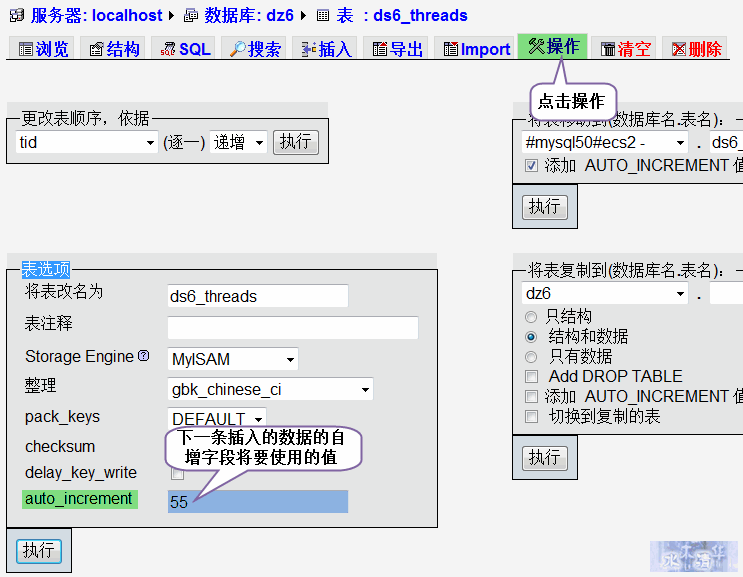Viewport: 743px width, 577px height.
Task: Select the 只结构 radio option
Action: pos(531,316)
